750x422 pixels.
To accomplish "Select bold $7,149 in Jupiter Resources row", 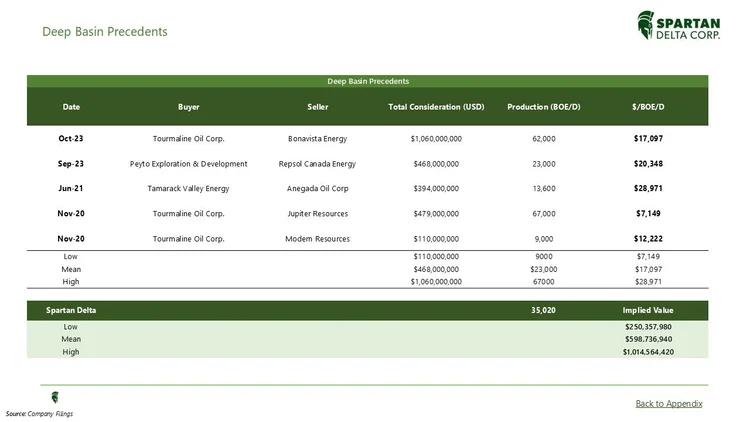I will pyautogui.click(x=648, y=213).
